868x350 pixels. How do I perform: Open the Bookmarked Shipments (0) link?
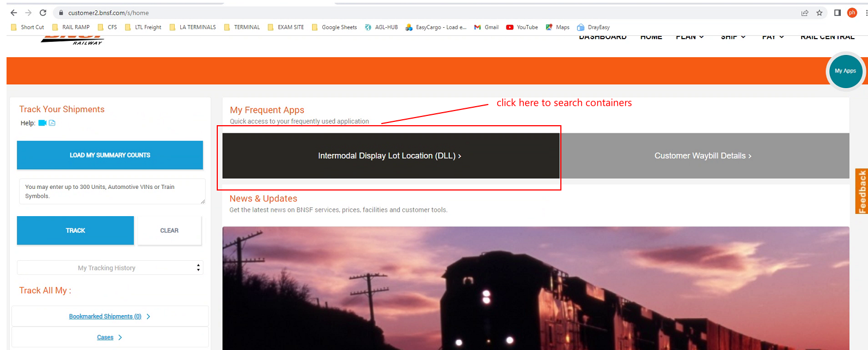point(105,316)
